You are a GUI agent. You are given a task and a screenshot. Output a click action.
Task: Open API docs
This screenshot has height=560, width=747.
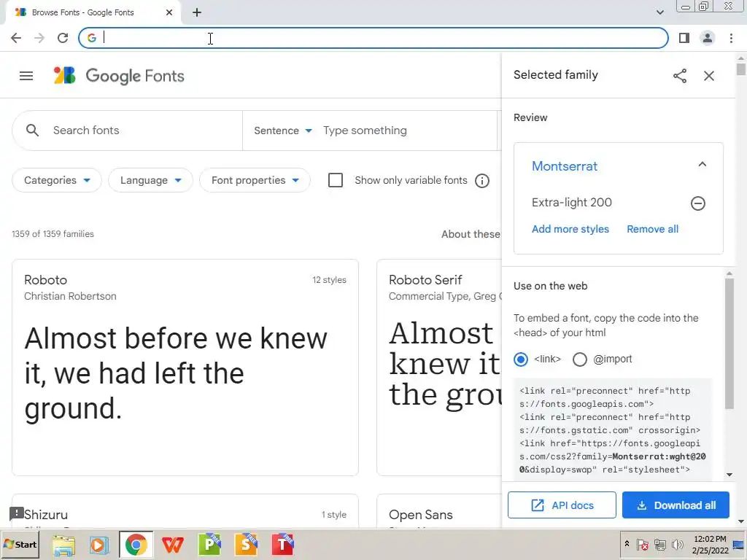point(562,505)
